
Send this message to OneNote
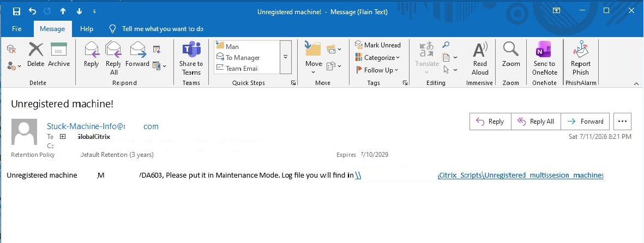[x=545, y=58]
